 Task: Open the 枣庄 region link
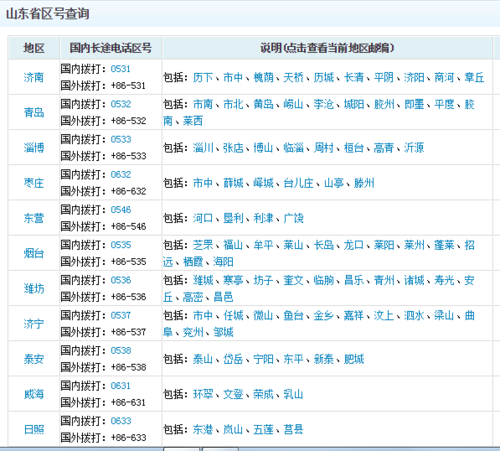click(34, 183)
